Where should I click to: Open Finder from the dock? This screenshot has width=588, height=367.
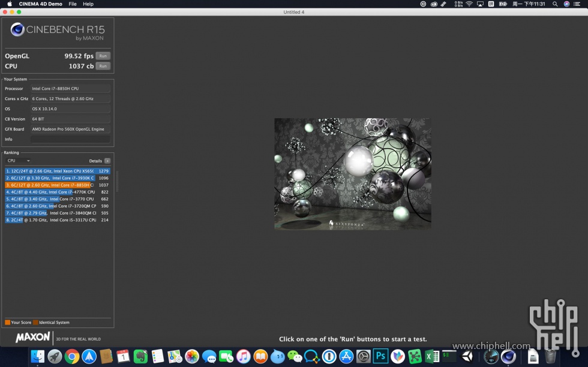(x=37, y=356)
